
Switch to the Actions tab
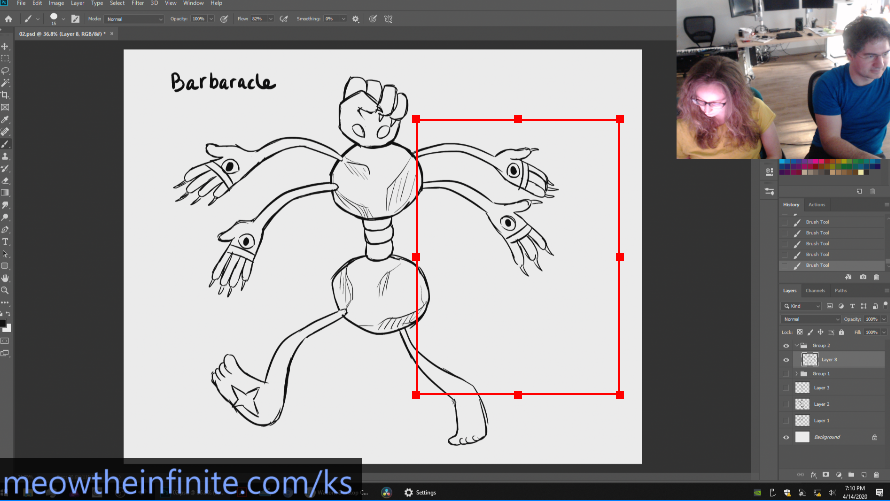click(x=817, y=205)
